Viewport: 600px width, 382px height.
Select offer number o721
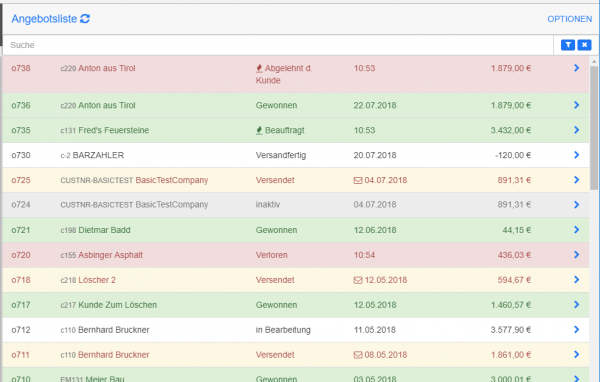pyautogui.click(x=21, y=230)
